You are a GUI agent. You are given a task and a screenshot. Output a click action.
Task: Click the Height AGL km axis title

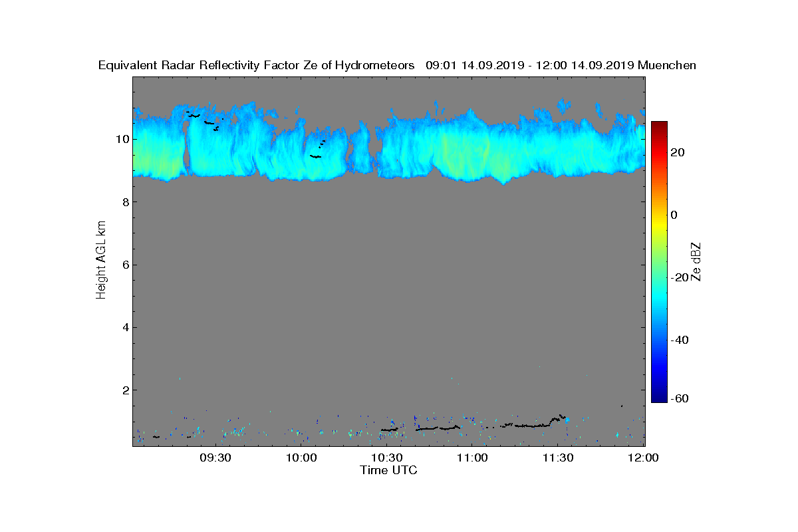[101, 260]
